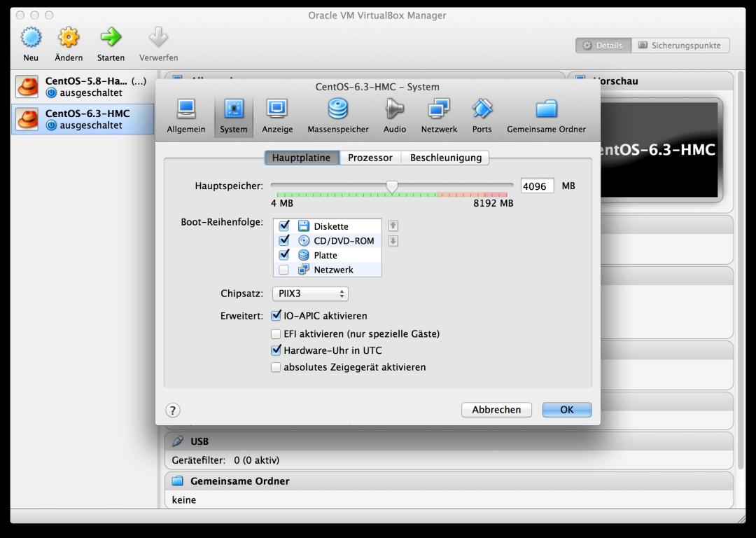Click the Hauptspeicher memory slider handle

392,186
